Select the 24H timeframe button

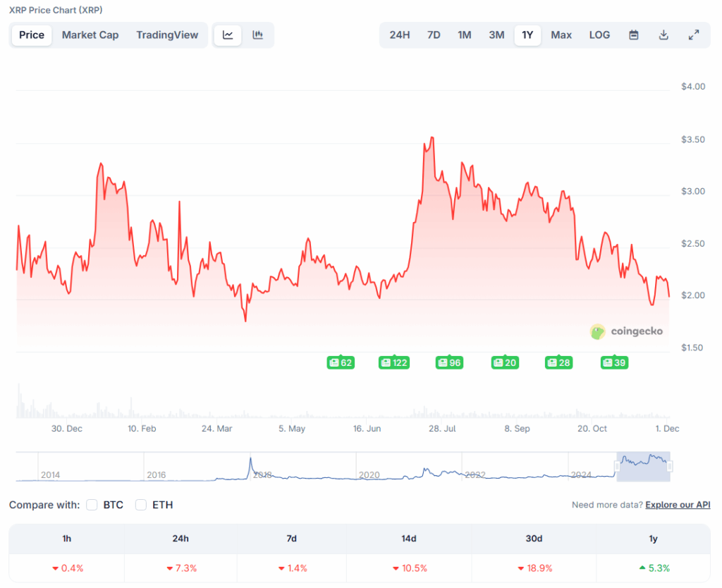pos(400,35)
